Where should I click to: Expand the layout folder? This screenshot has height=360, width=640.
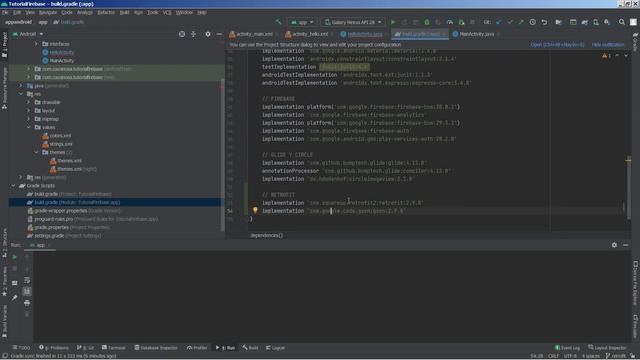coord(29,111)
